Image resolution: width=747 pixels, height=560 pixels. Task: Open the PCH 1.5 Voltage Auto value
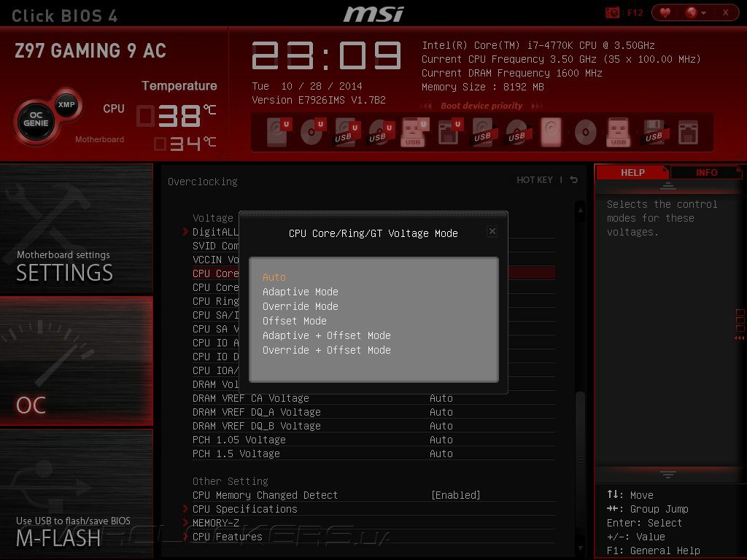pyautogui.click(x=441, y=454)
